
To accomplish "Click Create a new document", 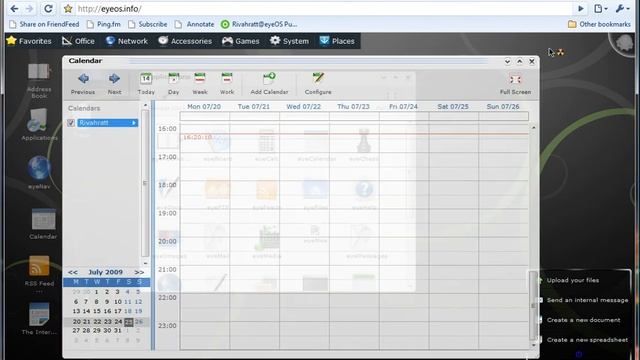I will (584, 320).
